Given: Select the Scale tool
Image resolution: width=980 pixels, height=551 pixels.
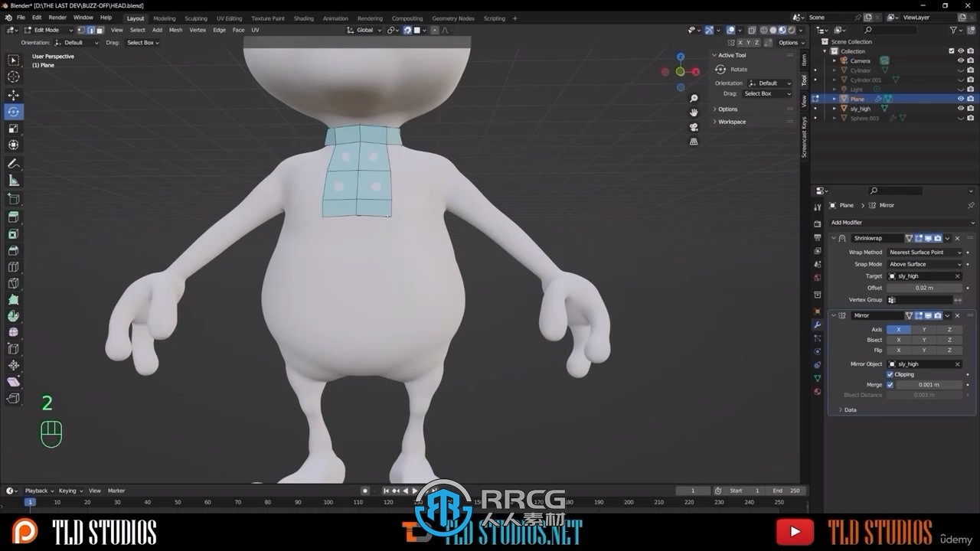Looking at the screenshot, I should (14, 129).
